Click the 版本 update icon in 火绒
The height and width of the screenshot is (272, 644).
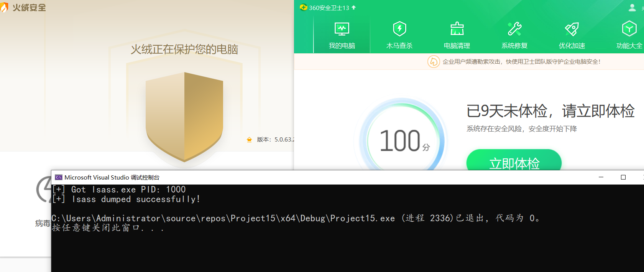pos(250,140)
